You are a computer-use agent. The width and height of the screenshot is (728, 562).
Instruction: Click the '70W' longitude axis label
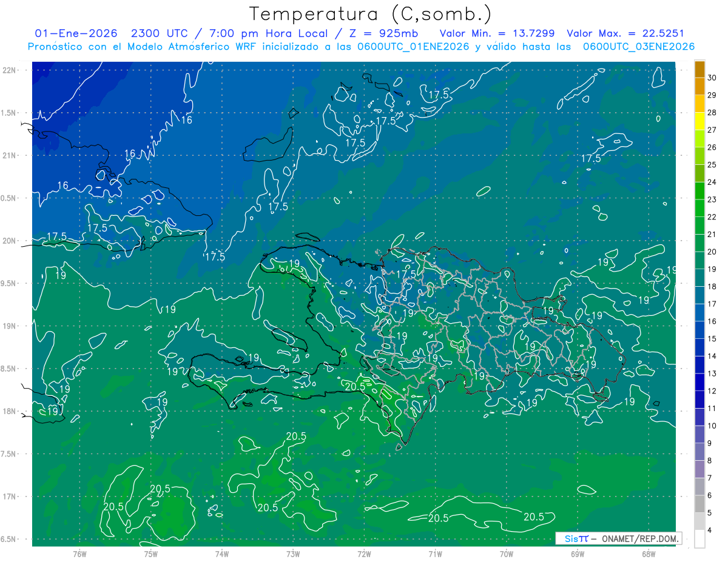click(x=507, y=554)
